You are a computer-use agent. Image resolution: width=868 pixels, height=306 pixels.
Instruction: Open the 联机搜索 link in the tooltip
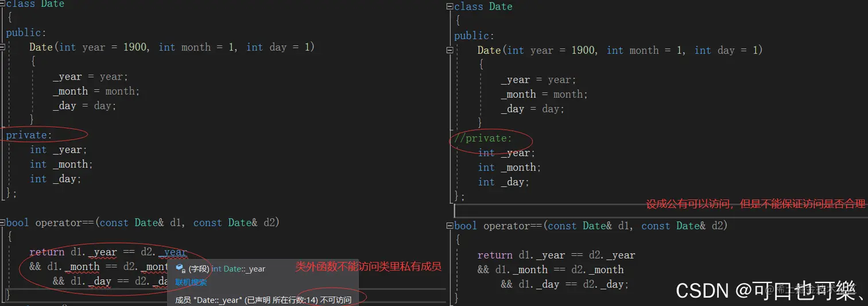coord(191,282)
